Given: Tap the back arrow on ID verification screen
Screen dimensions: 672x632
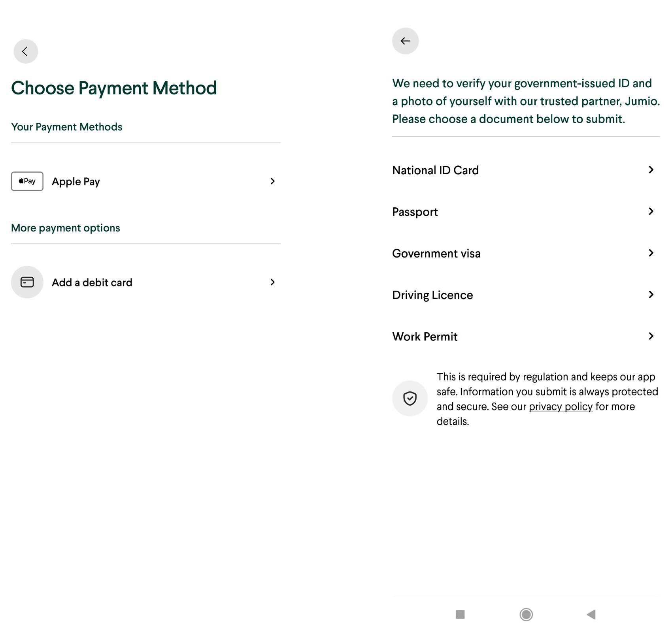Looking at the screenshot, I should [405, 41].
